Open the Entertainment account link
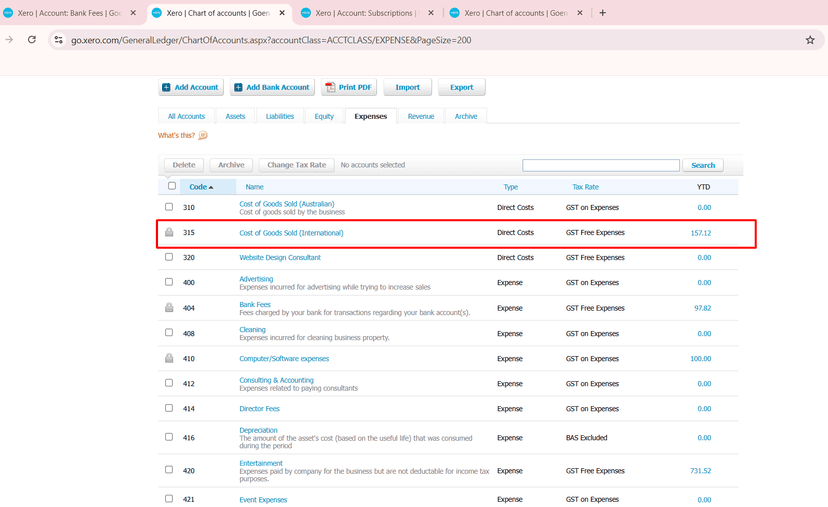The width and height of the screenshot is (828, 507). (261, 463)
